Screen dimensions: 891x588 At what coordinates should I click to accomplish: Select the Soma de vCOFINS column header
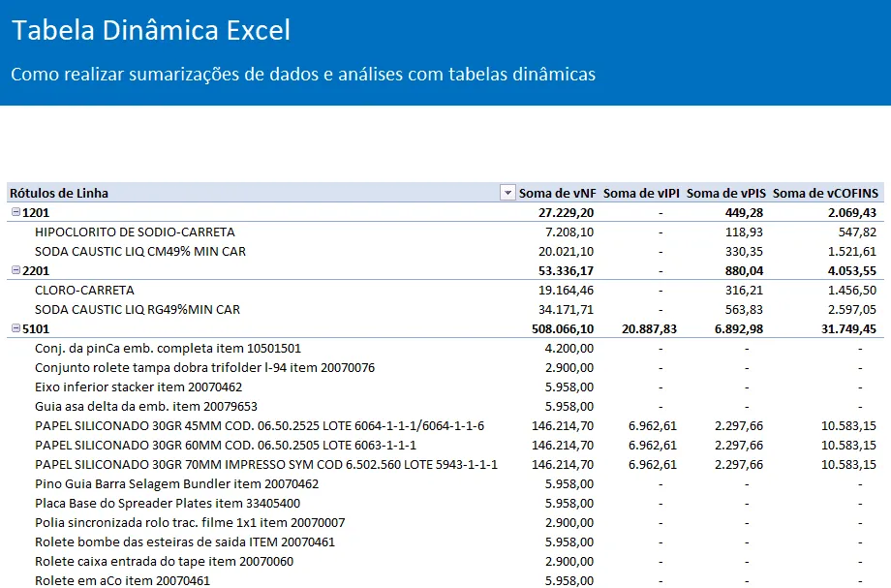point(825,193)
